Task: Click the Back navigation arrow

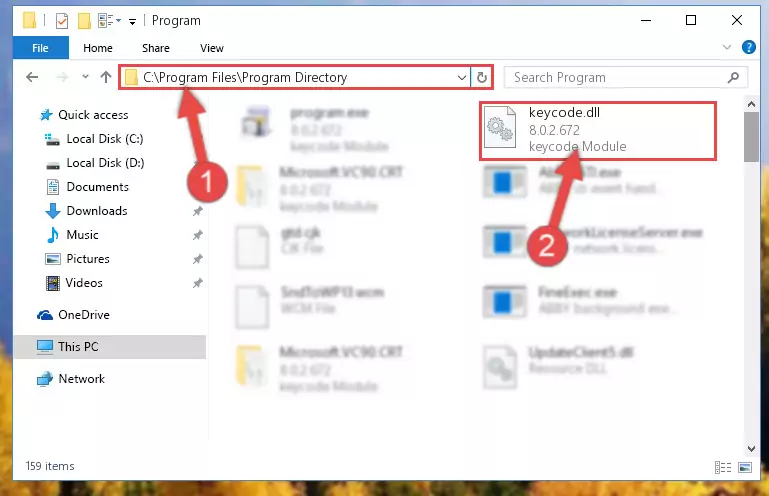Action: [32, 77]
